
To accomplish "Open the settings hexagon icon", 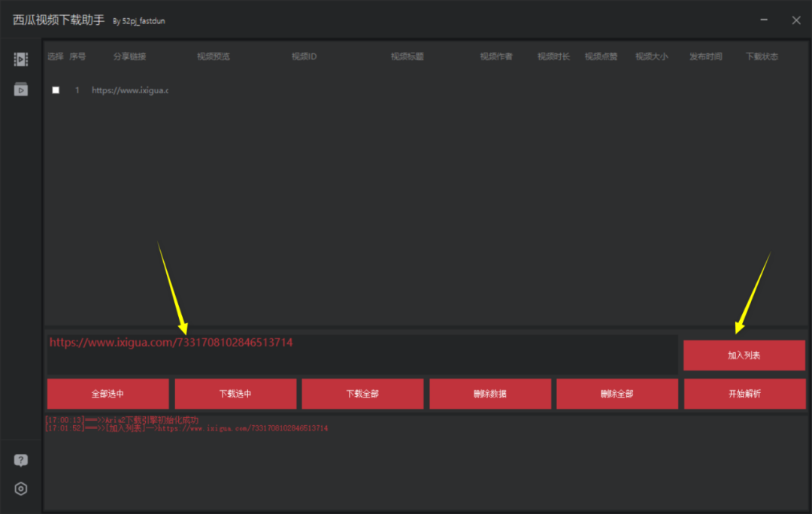I will pyautogui.click(x=21, y=489).
